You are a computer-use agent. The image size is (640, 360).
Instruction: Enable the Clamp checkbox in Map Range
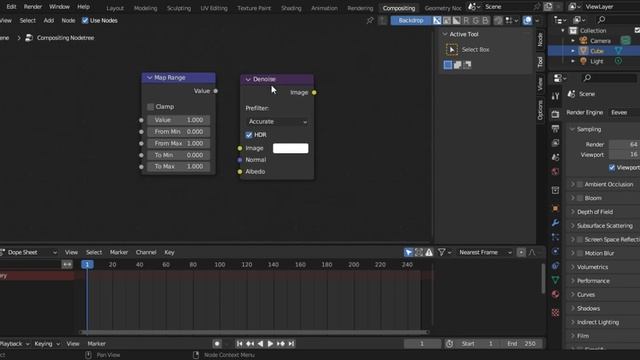coord(150,107)
